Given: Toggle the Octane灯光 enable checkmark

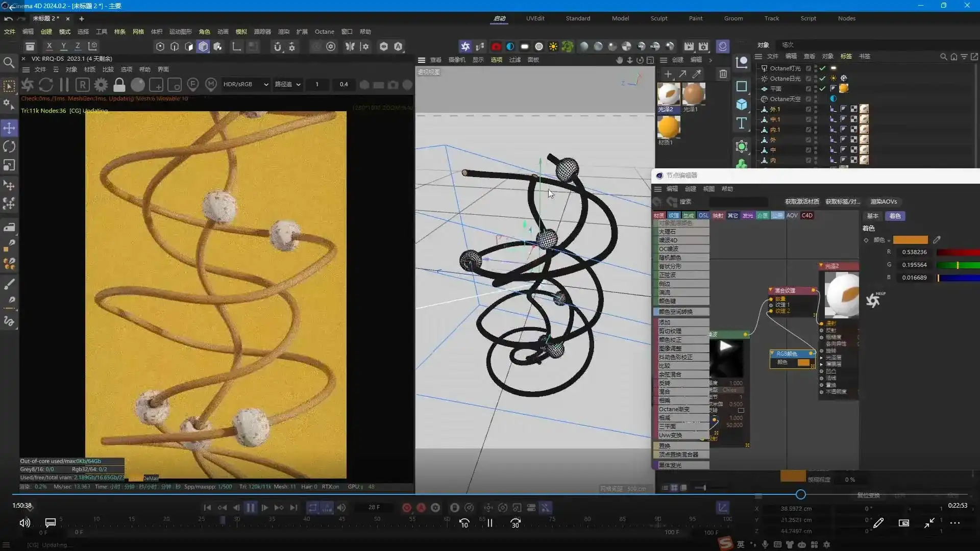Looking at the screenshot, I should pos(822,68).
